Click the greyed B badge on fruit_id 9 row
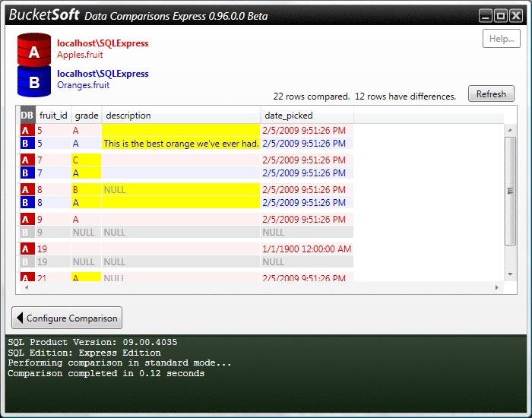This screenshot has height=418, width=532. pos(27,232)
